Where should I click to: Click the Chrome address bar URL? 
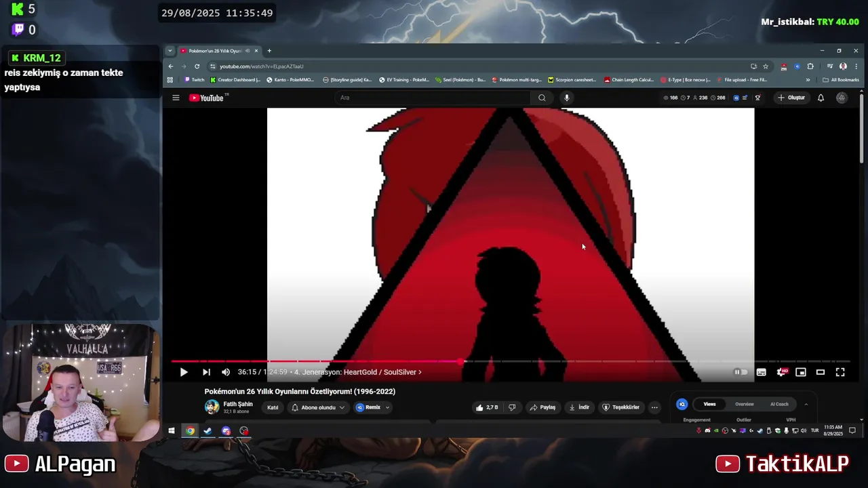(x=261, y=66)
